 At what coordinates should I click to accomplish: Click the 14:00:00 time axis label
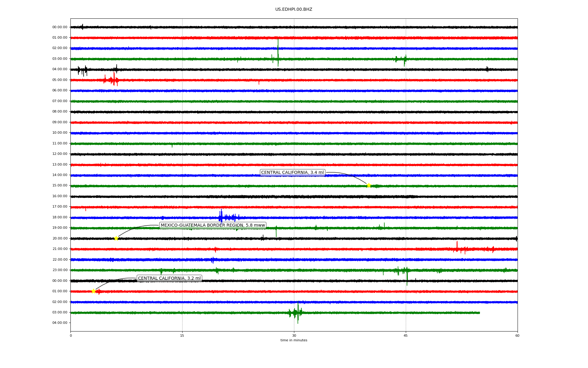click(60, 175)
